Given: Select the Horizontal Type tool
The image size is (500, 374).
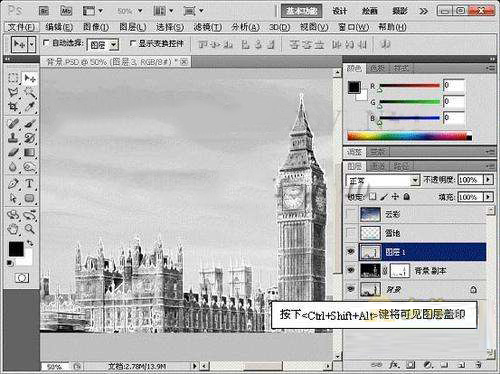Looking at the screenshot, I should (30, 184).
